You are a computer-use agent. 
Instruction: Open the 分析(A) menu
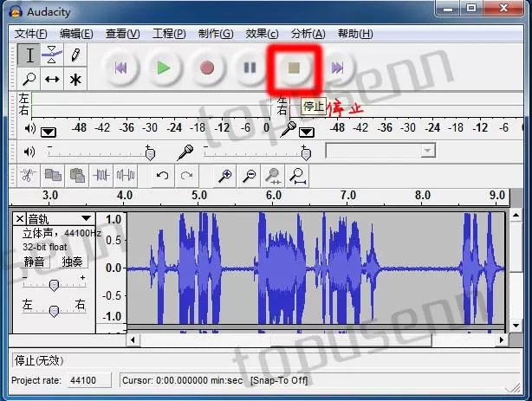pos(308,34)
